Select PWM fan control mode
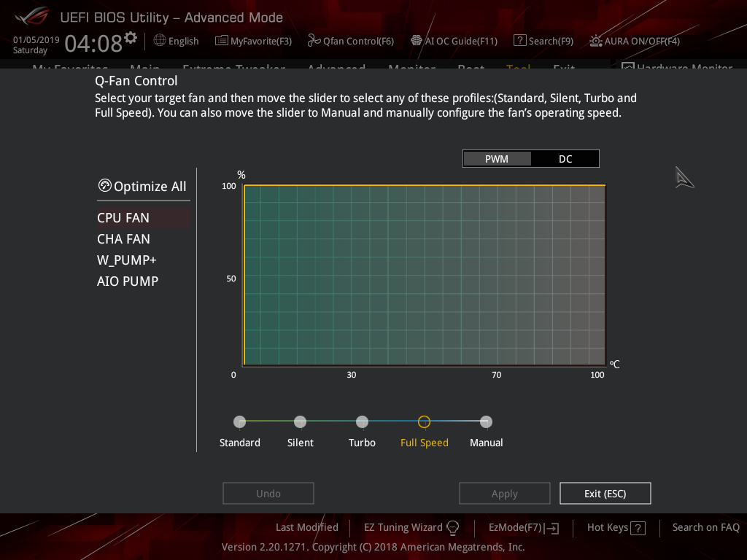 pos(497,158)
